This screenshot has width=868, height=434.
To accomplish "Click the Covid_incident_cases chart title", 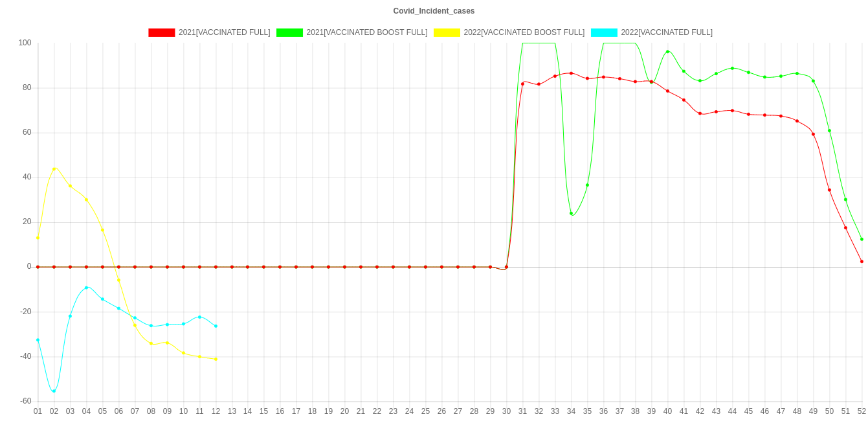I will 434,11.
